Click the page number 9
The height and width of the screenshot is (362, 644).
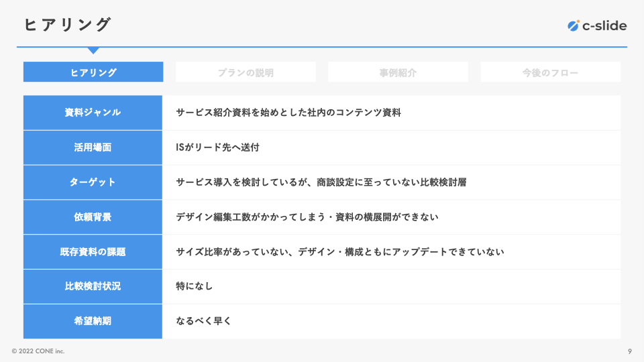629,351
